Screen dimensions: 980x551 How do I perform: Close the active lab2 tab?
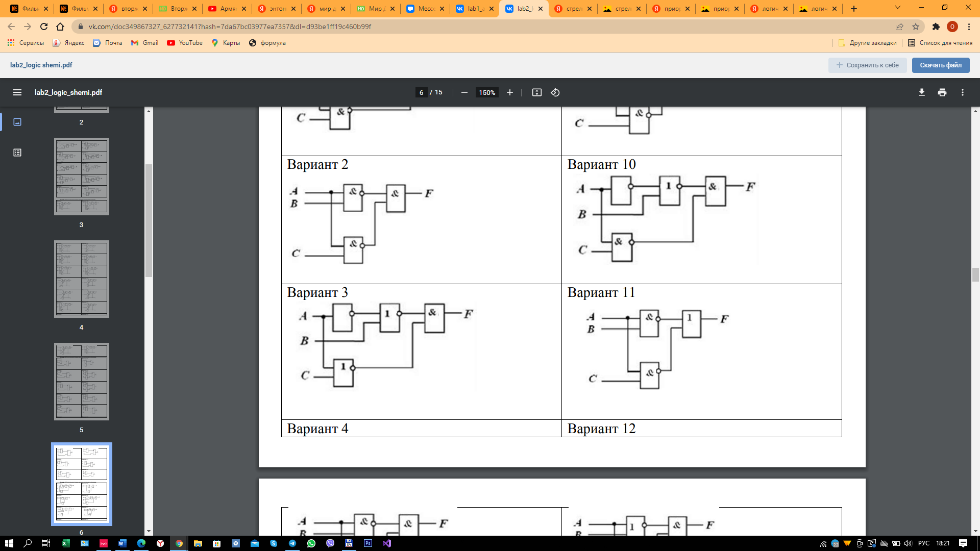click(x=541, y=9)
